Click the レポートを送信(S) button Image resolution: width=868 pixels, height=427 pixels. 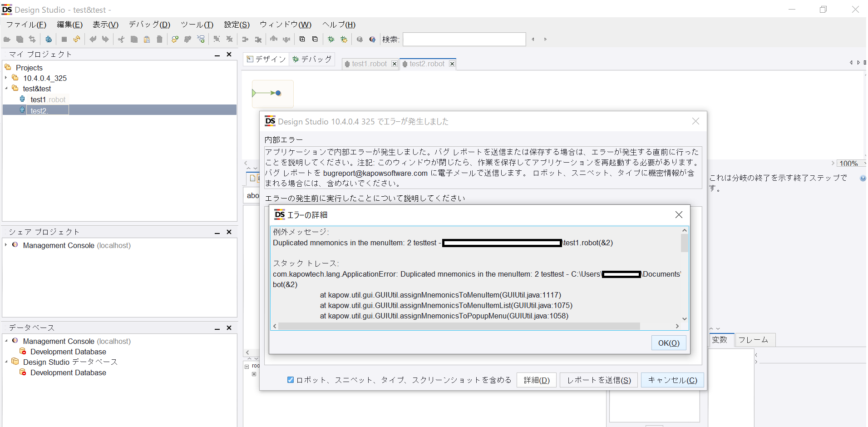pyautogui.click(x=599, y=380)
